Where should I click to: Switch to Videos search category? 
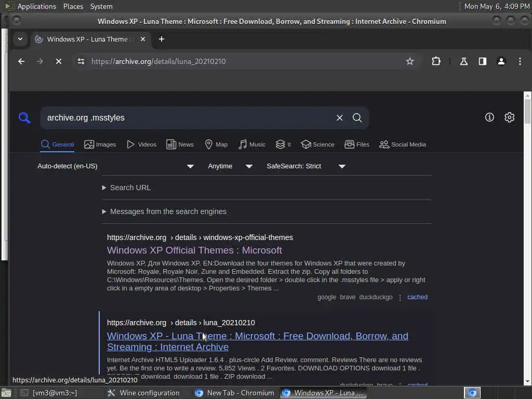point(141,144)
